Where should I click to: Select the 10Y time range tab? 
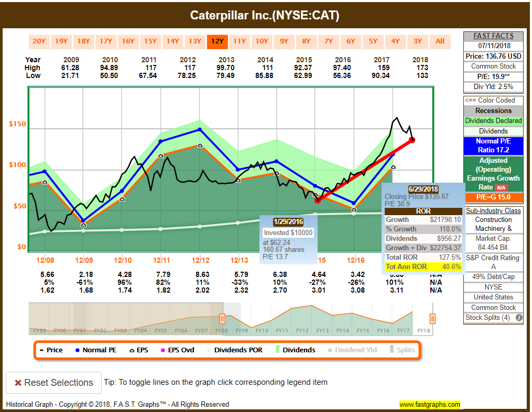click(x=262, y=41)
